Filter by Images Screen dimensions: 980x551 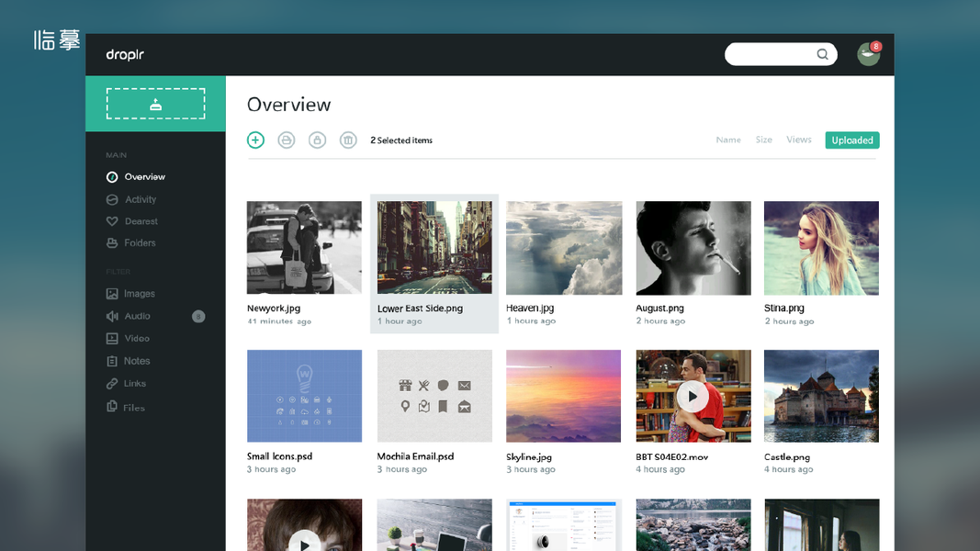[140, 294]
